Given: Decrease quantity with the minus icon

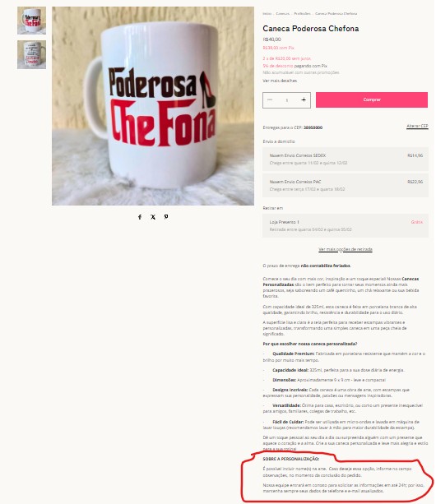Looking at the screenshot, I should (x=270, y=100).
